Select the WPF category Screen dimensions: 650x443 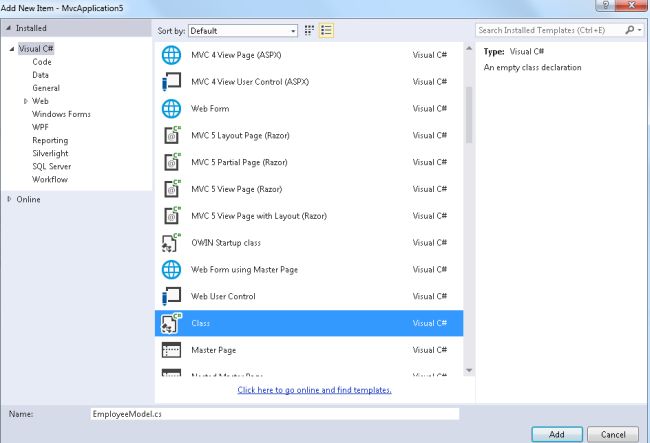point(40,127)
